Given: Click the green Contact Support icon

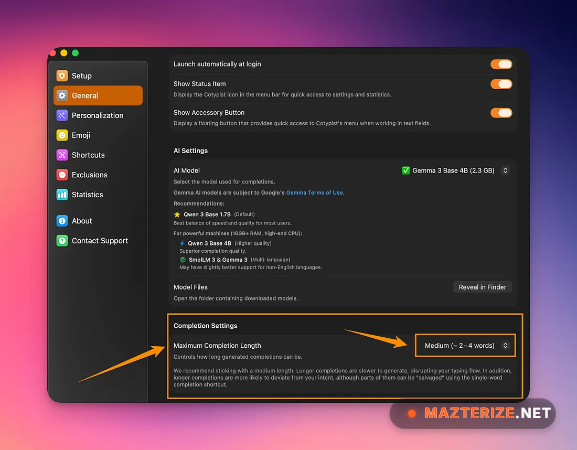Looking at the screenshot, I should [x=62, y=241].
